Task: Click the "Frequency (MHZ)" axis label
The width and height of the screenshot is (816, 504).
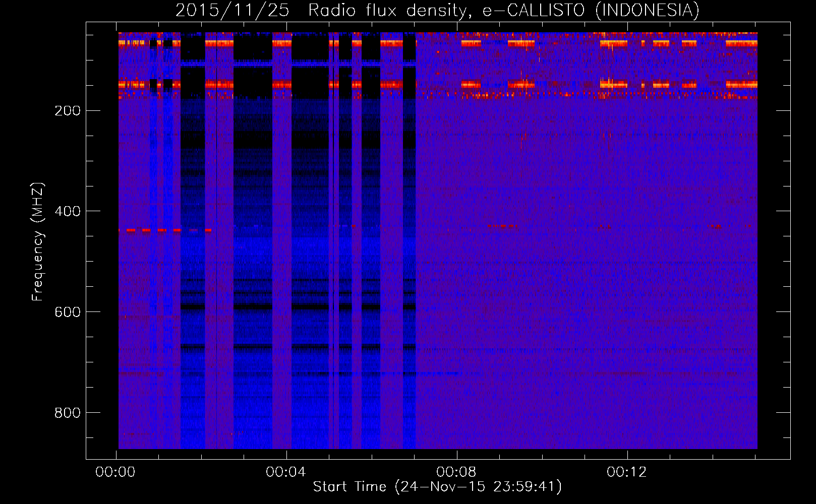Action: click(x=38, y=241)
